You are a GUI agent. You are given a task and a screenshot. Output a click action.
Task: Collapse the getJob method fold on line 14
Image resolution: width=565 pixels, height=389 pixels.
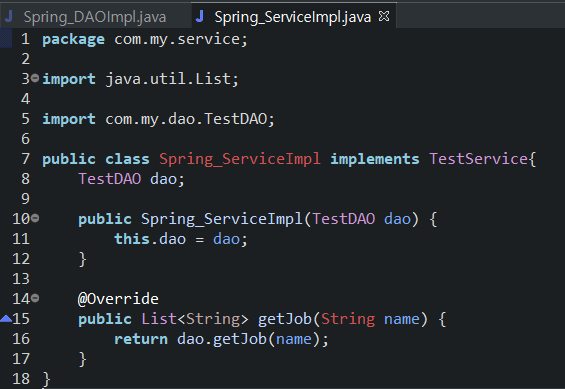pyautogui.click(x=35, y=298)
